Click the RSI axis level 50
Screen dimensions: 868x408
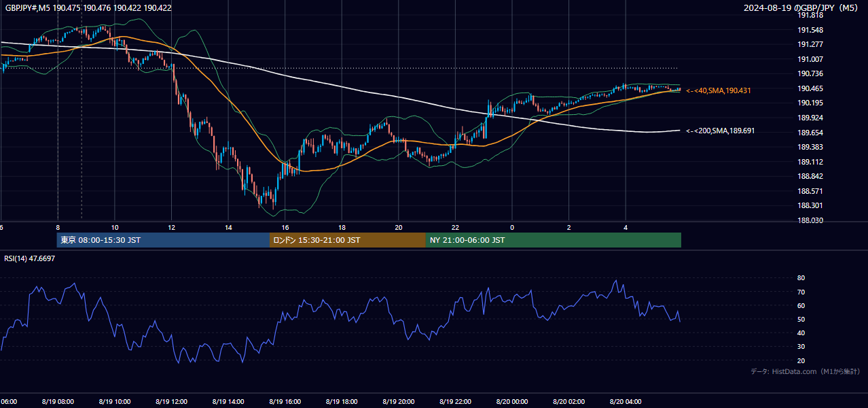pos(801,319)
